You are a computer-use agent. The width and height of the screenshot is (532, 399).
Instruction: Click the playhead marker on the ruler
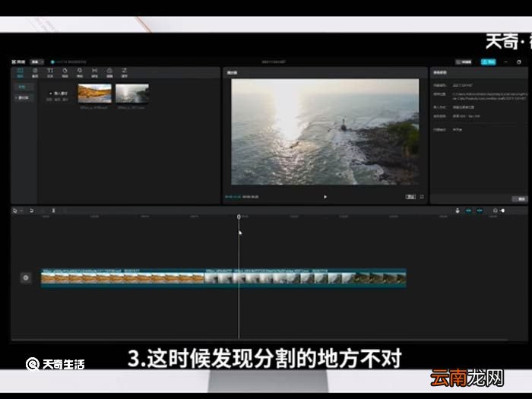click(x=239, y=217)
